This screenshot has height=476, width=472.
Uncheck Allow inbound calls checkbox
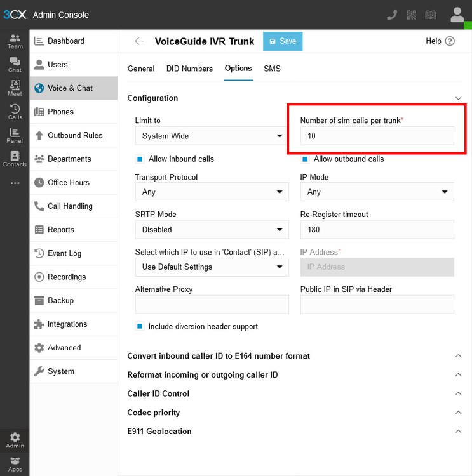click(x=140, y=159)
